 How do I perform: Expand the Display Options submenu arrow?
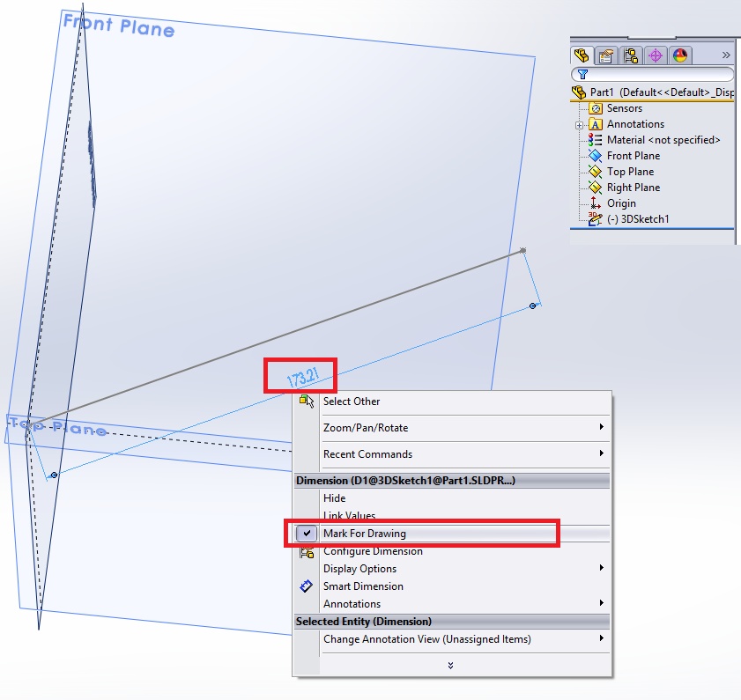click(601, 567)
